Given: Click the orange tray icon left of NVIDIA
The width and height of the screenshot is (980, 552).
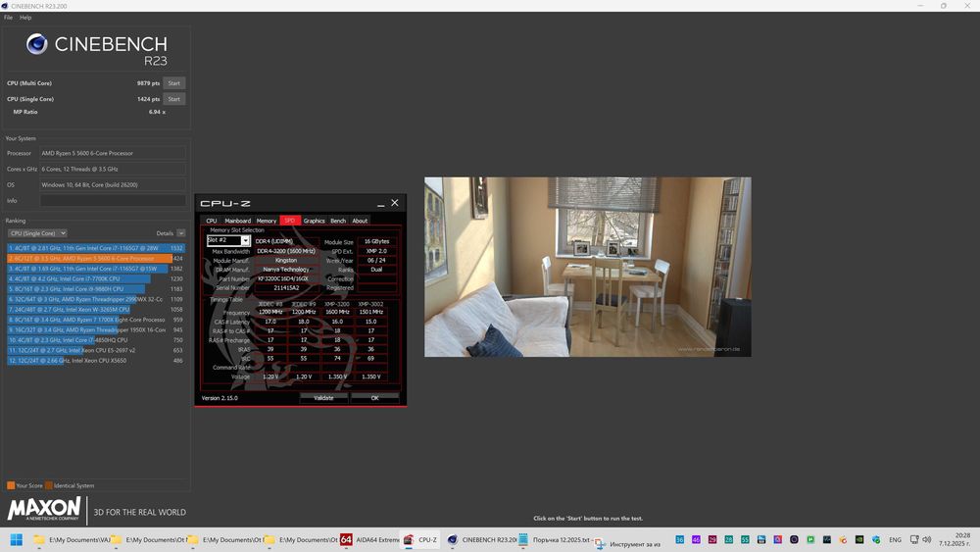Looking at the screenshot, I should [843, 539].
